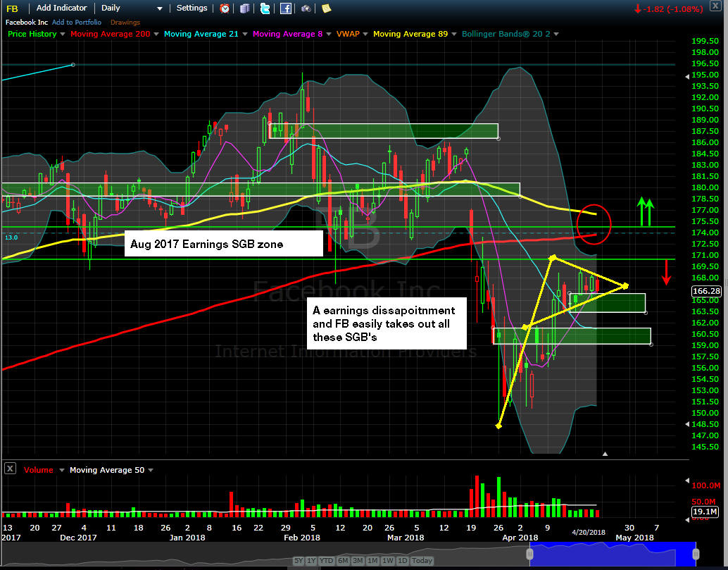Click the small arrow marker beside 195.00
The width and height of the screenshot is (728, 570).
pos(687,77)
